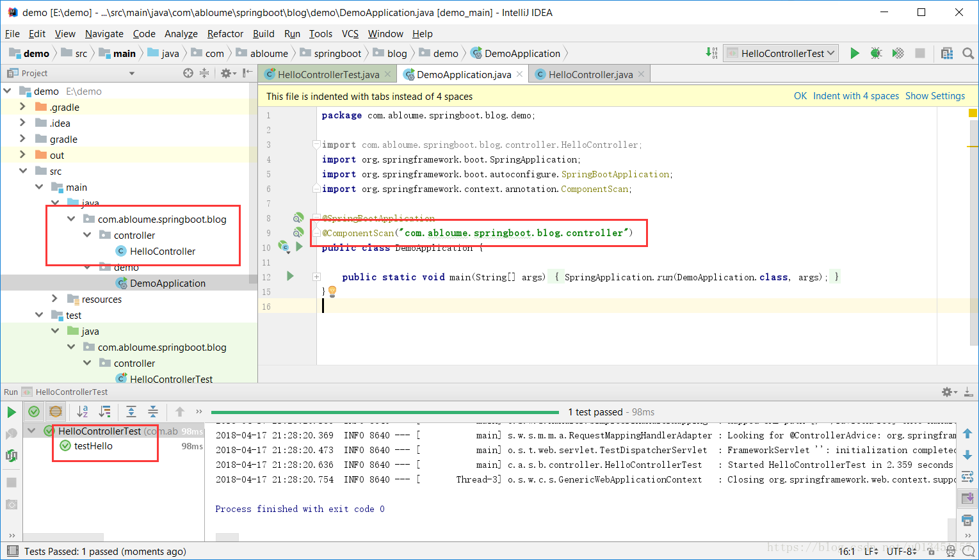Image resolution: width=979 pixels, height=560 pixels.
Task: Expand the resources folder
Action: (55, 299)
